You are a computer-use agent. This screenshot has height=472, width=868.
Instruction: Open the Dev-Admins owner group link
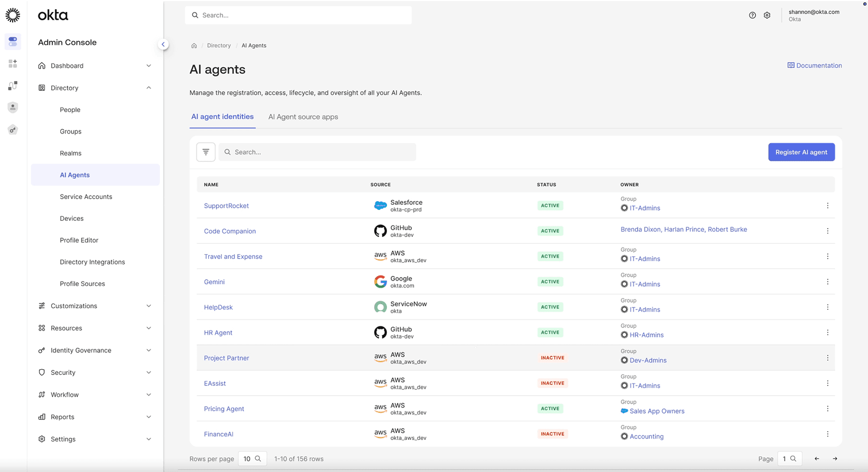pos(648,360)
